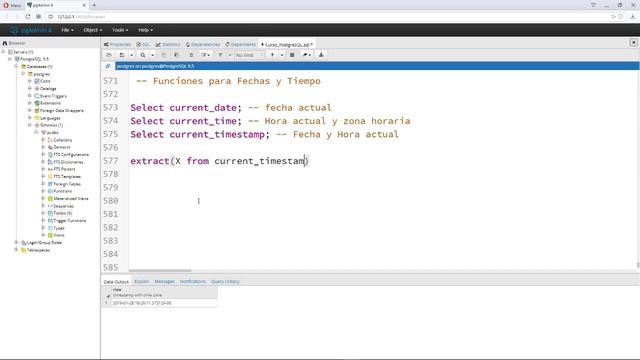Open the Query History tab
The width and height of the screenshot is (640, 360).
225,282
